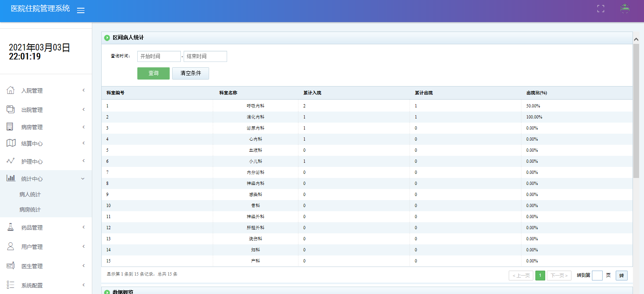Select the 小儿科 row cell
The width and height of the screenshot is (644, 294).
[x=255, y=161]
